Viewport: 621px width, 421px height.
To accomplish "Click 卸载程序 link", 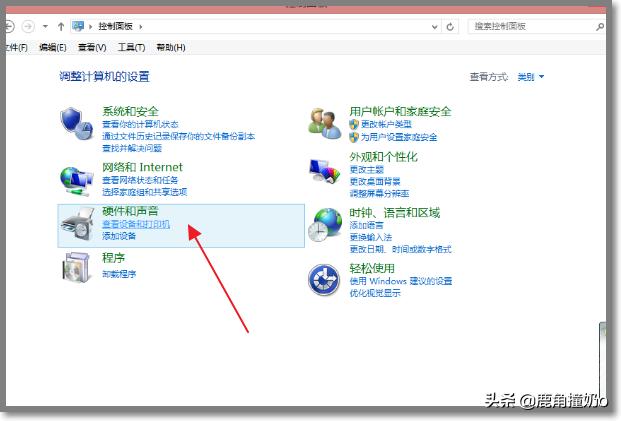I will click(x=119, y=274).
